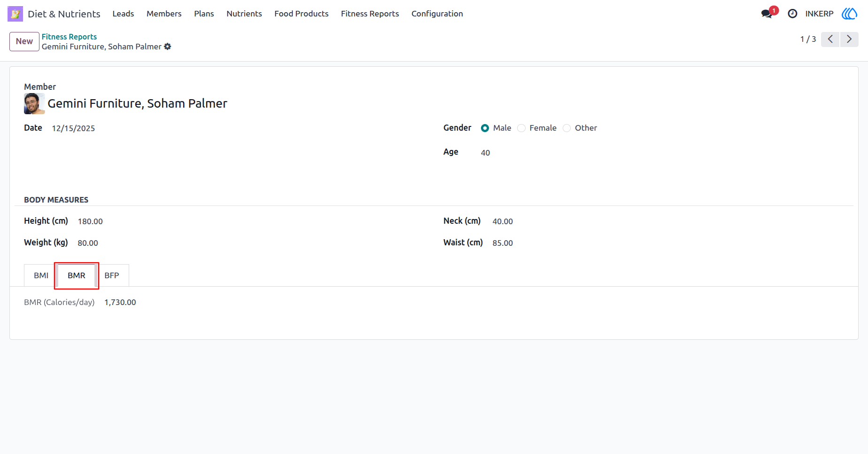This screenshot has width=868, height=454.
Task: Click the Diet & Nutrients app logo icon
Action: (15, 14)
